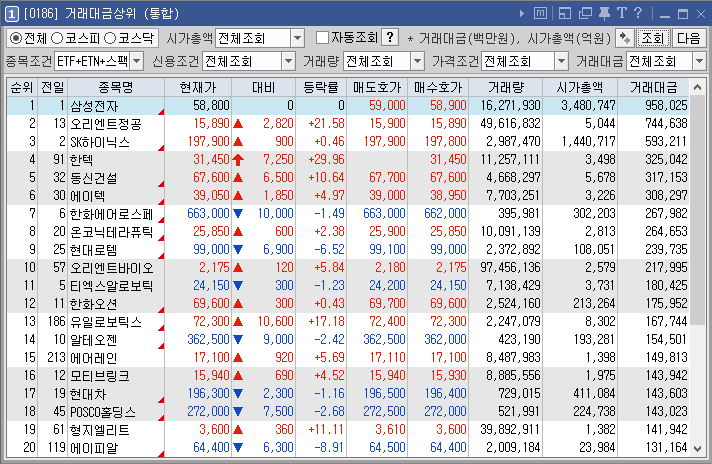The width and height of the screenshot is (712, 464).
Task: Sort by the 현재가 column header
Action: coord(198,87)
